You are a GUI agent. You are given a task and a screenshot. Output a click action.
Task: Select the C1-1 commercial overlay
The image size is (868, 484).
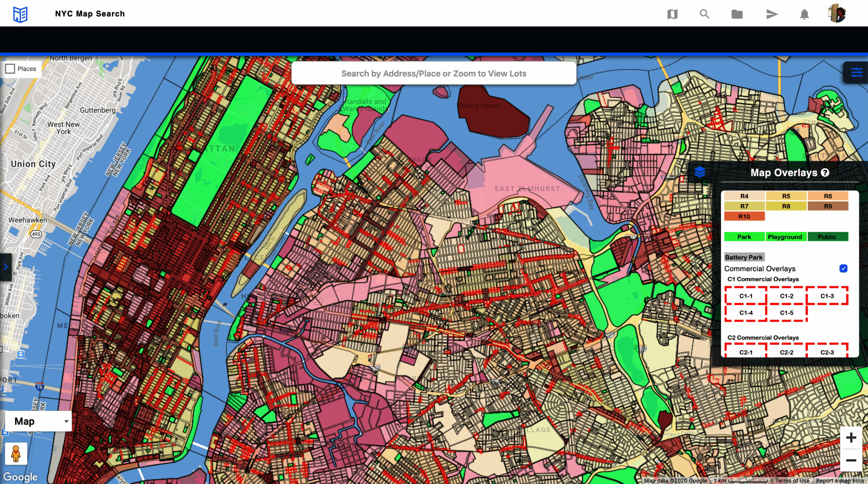746,296
